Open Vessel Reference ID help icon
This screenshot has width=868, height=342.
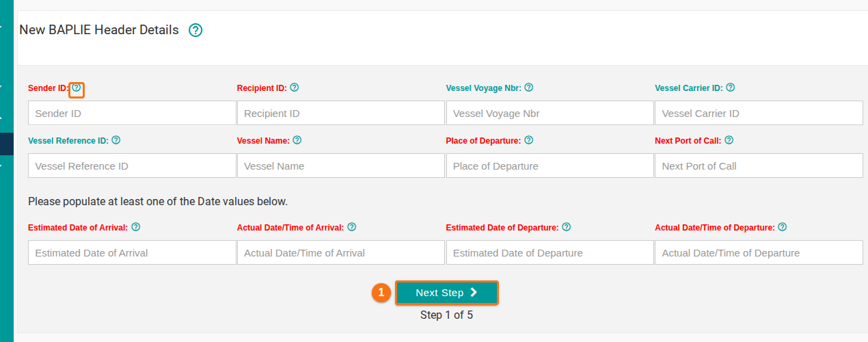(x=116, y=140)
